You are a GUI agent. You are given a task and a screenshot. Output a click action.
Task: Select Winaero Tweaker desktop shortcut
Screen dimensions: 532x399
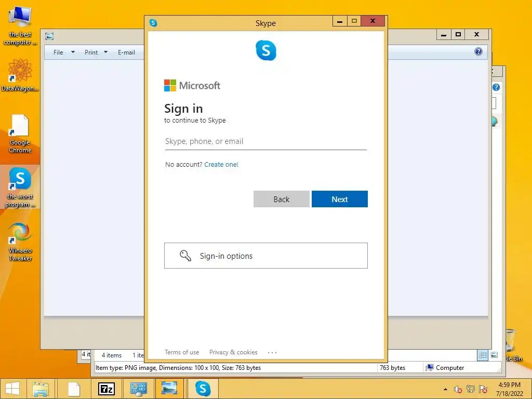coord(20,242)
